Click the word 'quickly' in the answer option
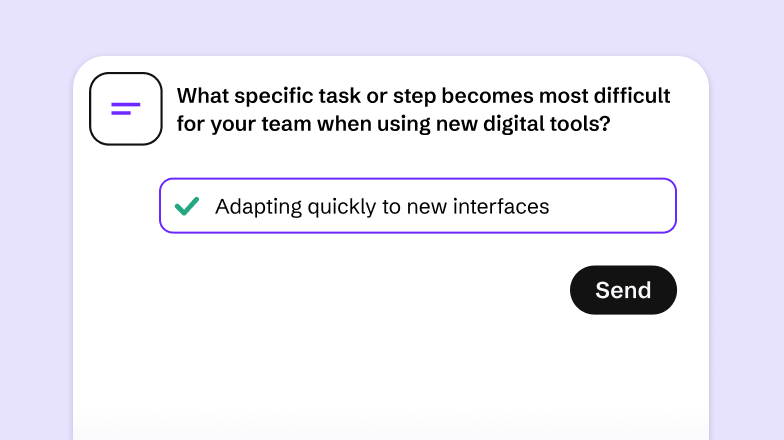The image size is (784, 440). click(344, 207)
